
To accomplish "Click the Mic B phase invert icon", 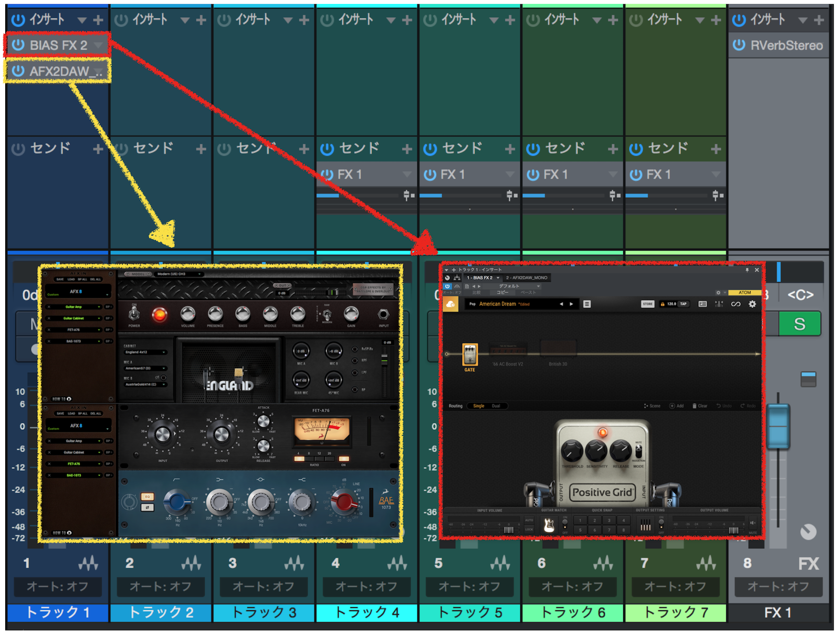I will [157, 378].
